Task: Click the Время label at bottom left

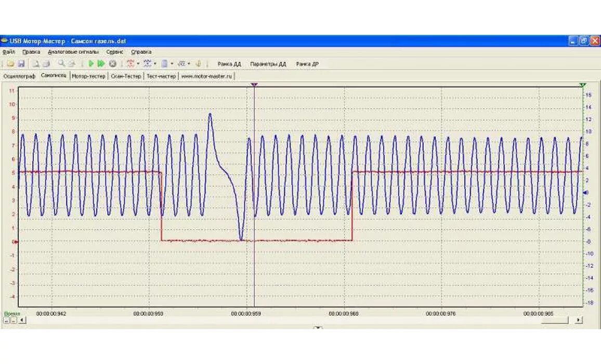Action: point(12,314)
